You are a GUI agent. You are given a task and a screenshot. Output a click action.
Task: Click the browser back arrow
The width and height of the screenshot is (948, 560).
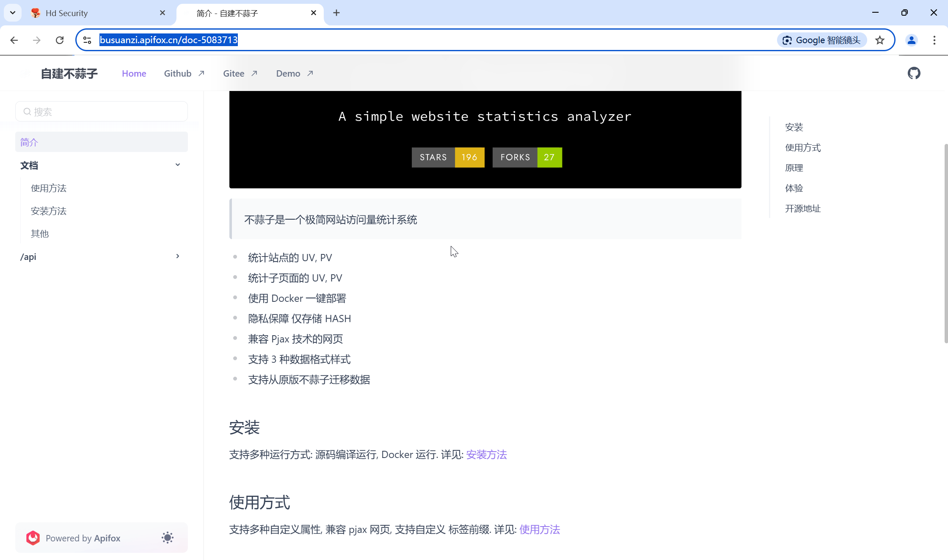click(14, 40)
